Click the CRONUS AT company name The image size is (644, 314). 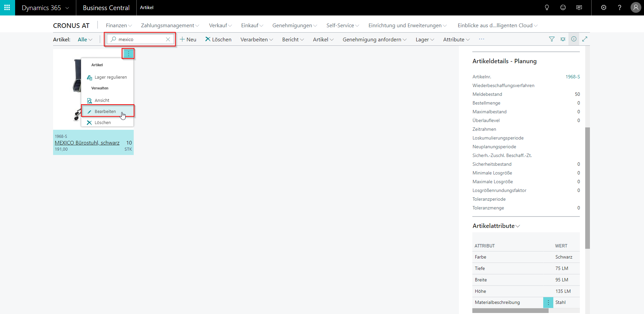pyautogui.click(x=71, y=26)
